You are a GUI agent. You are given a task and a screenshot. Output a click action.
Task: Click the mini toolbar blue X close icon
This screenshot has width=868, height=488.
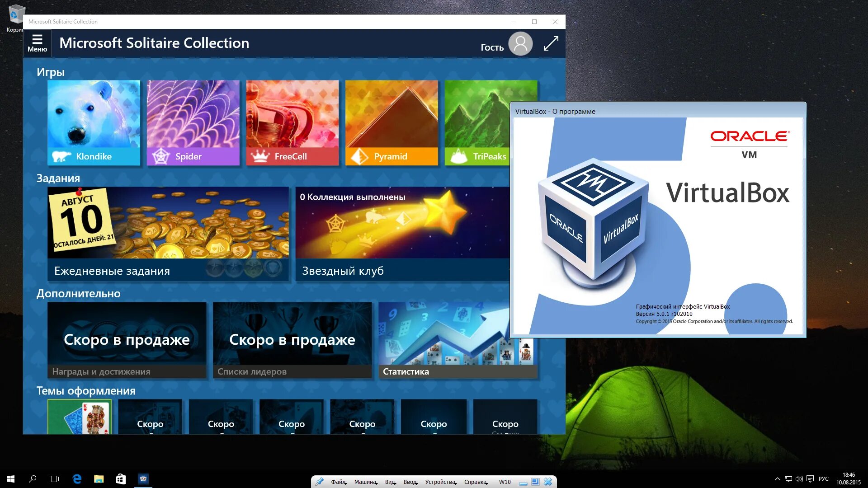tap(548, 482)
